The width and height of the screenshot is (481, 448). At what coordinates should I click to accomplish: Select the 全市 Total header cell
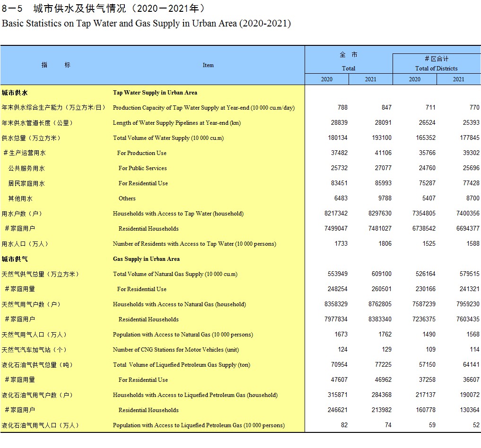349,61
